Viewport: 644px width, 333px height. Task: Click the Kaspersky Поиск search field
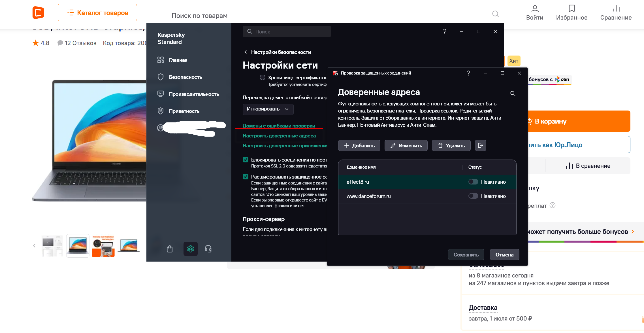click(x=287, y=31)
